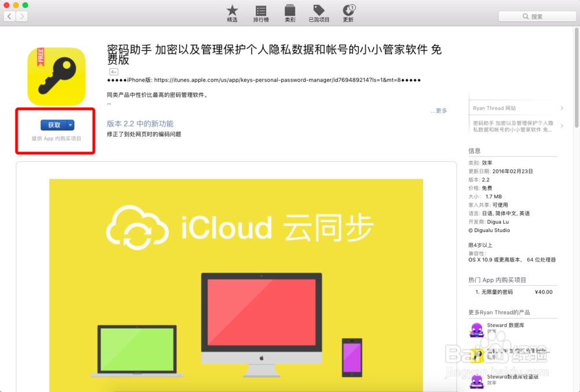
Task: Open the dropdown arrow beside 获取
Action: [70, 125]
